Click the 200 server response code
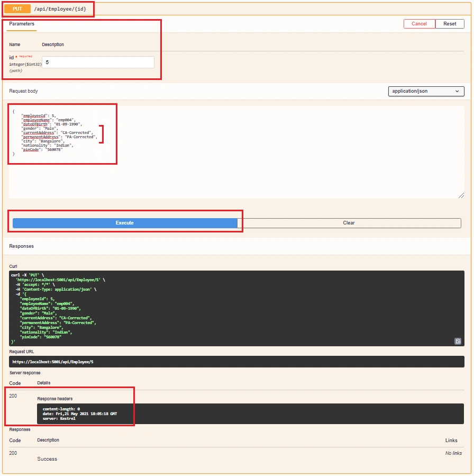 (13, 396)
